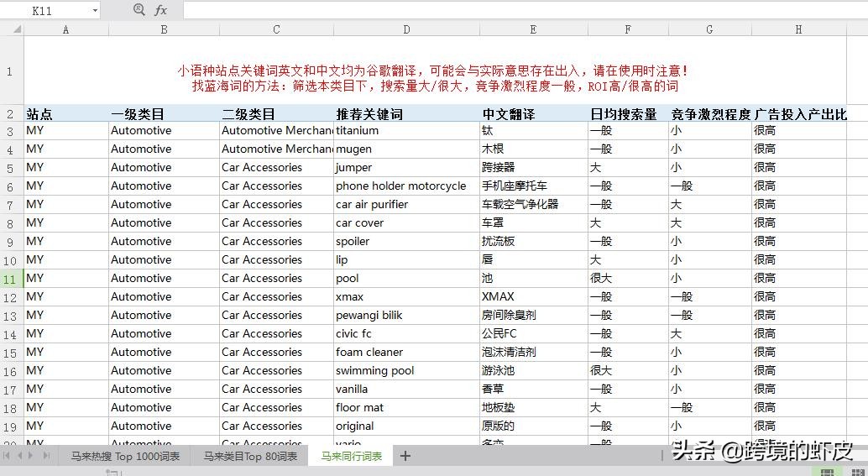Select the cell containing 公民FC

[533, 334]
